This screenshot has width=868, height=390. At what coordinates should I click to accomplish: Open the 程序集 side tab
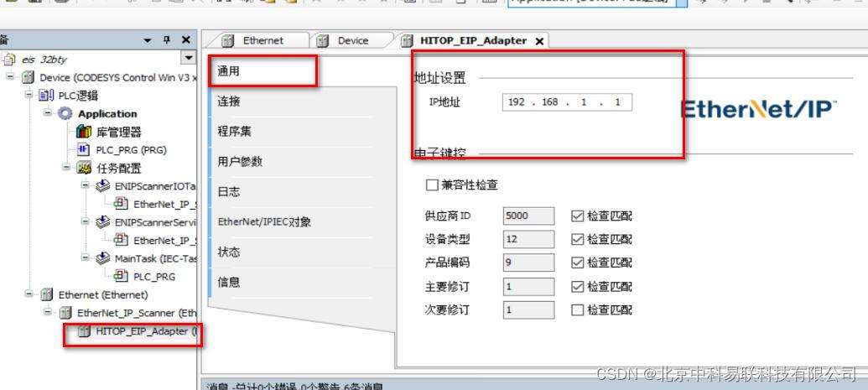302,132
